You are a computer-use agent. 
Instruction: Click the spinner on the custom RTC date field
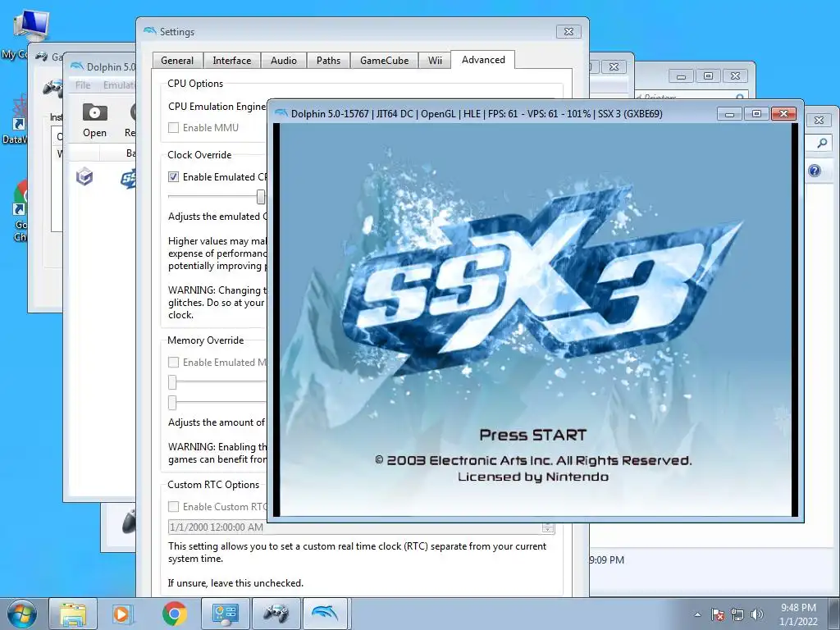point(548,527)
